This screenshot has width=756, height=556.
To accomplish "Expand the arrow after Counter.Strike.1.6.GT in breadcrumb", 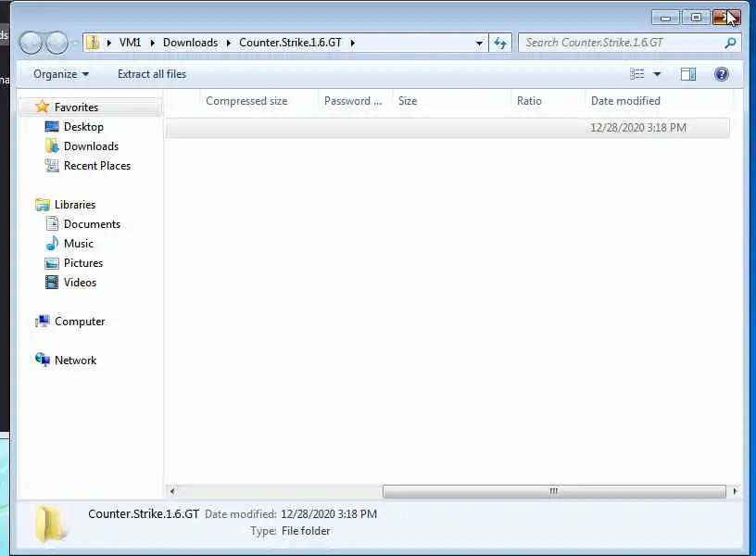I will (x=352, y=43).
